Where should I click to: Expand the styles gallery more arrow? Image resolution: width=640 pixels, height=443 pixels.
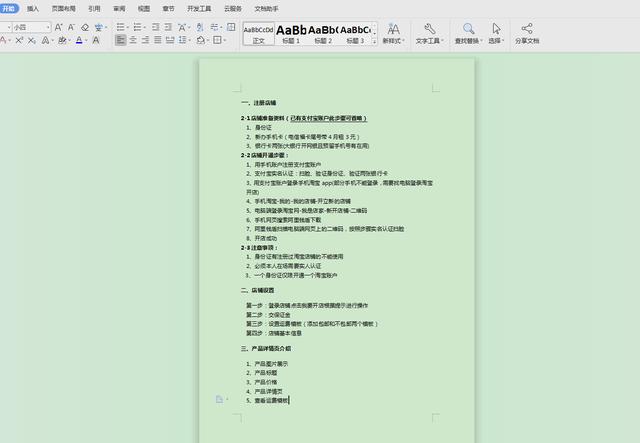(374, 41)
